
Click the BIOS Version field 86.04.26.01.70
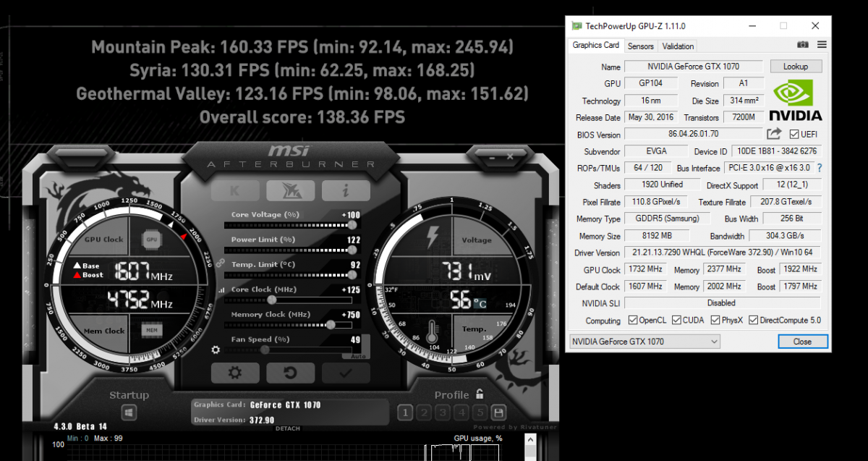(693, 135)
